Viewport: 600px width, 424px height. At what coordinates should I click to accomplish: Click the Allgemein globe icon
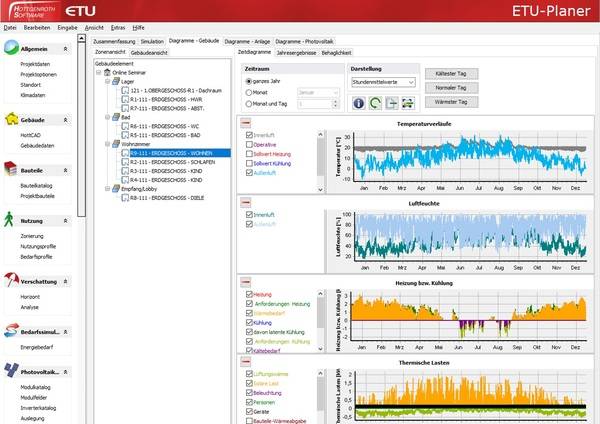(x=10, y=48)
